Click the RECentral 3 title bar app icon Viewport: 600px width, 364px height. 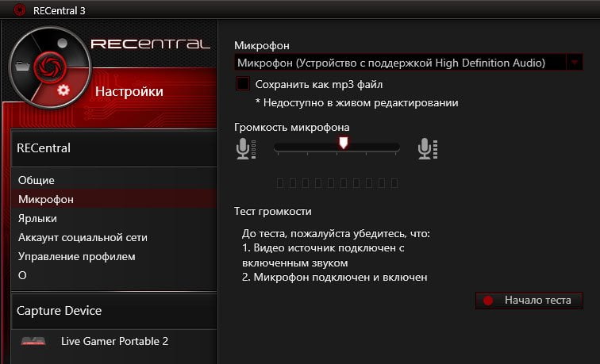[20, 10]
